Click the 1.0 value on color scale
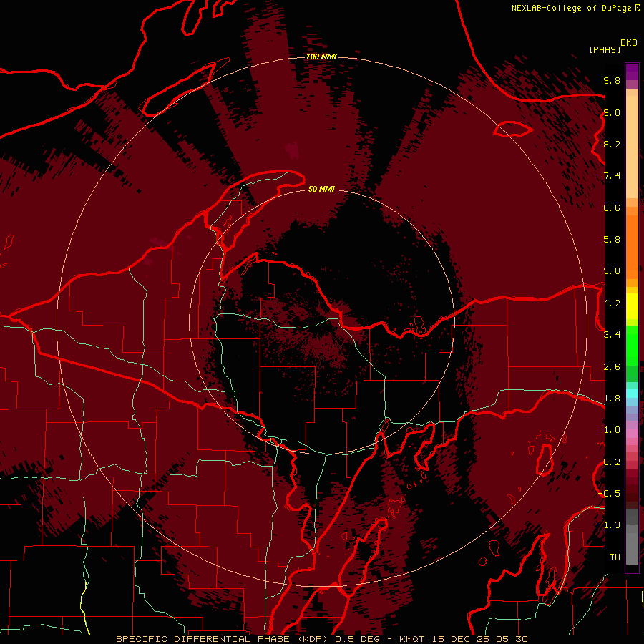 [x=612, y=430]
